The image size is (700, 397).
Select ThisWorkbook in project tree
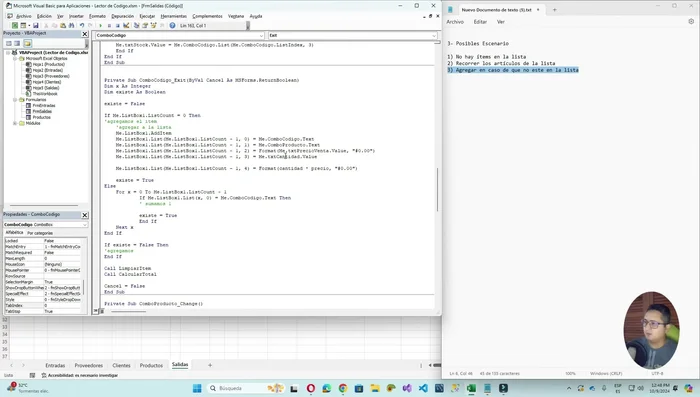click(45, 94)
